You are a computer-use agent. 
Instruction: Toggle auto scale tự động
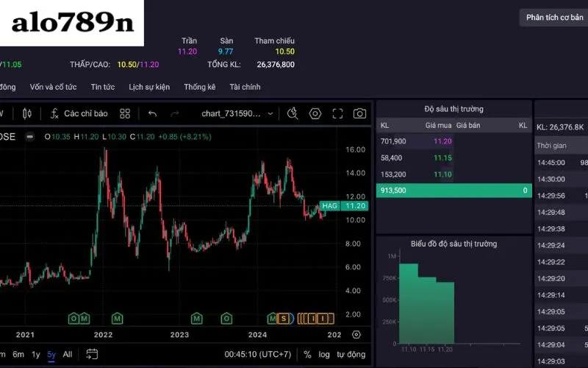point(351,355)
